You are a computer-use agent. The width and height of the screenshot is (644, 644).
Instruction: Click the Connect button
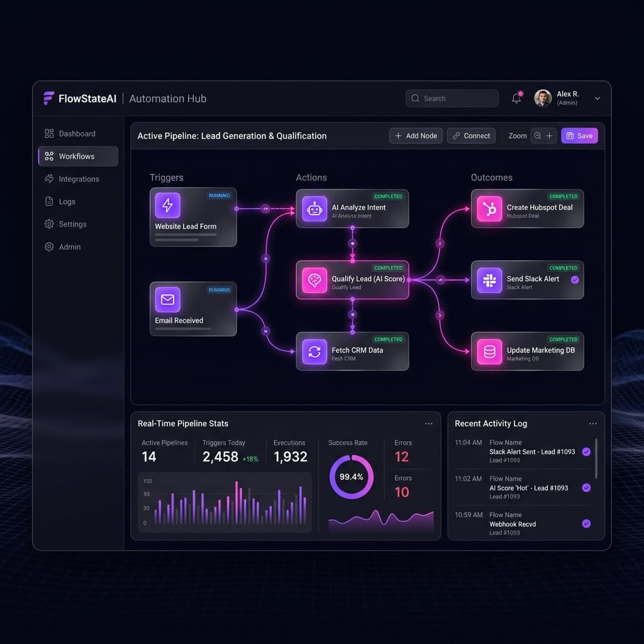tap(471, 136)
